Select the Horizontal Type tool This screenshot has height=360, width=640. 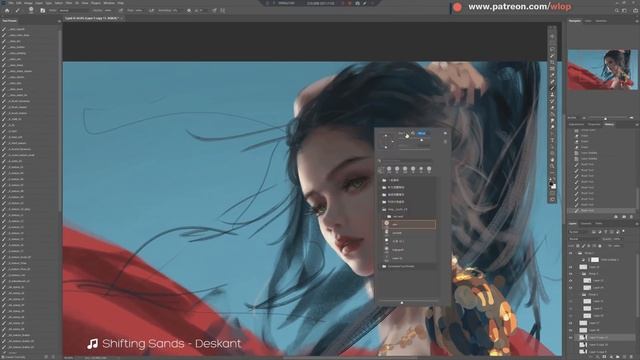(x=552, y=140)
